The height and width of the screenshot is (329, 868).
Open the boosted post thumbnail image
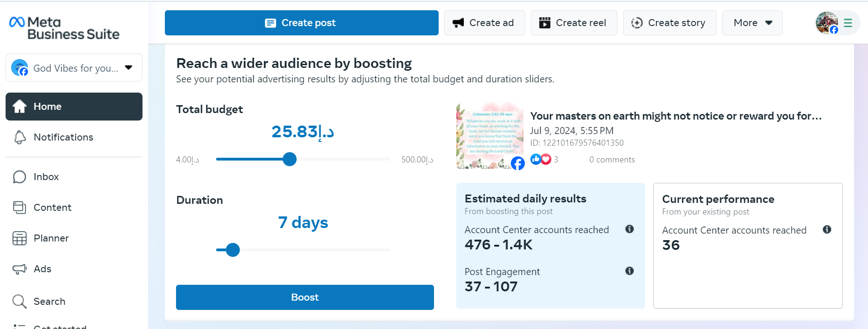[489, 135]
